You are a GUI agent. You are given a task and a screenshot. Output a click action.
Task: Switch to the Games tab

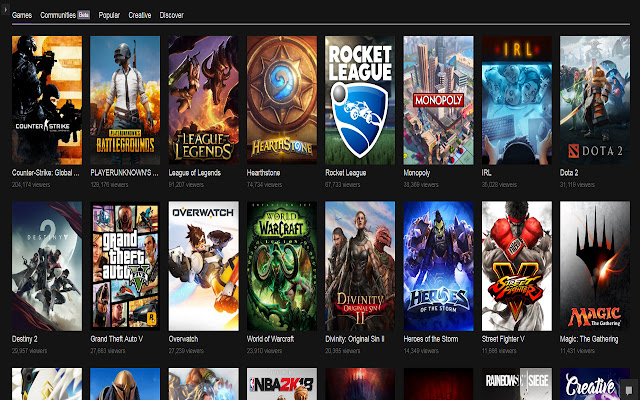pos(22,15)
